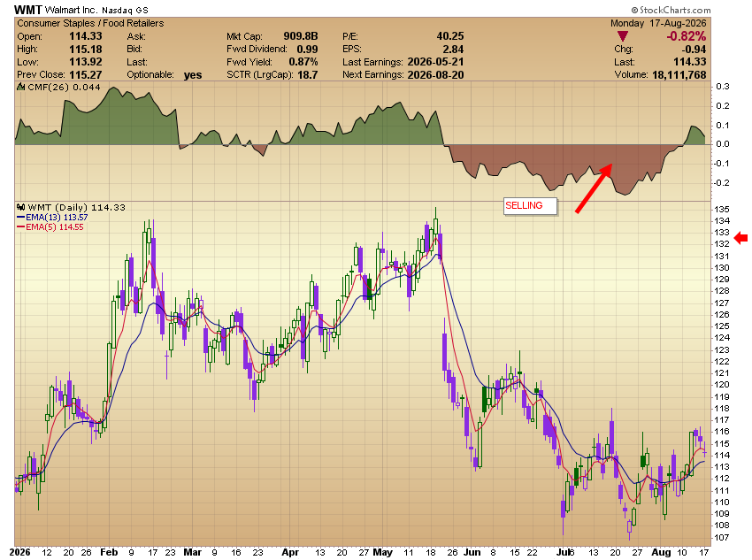Click the Walmart Inc. company name
Screen dimensions: 752x560
(x=71, y=10)
